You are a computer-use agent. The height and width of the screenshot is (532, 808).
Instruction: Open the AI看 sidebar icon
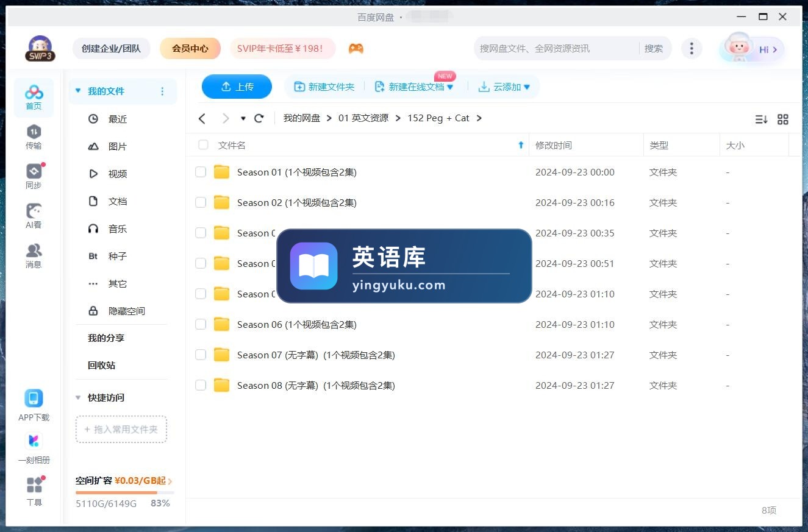(34, 216)
